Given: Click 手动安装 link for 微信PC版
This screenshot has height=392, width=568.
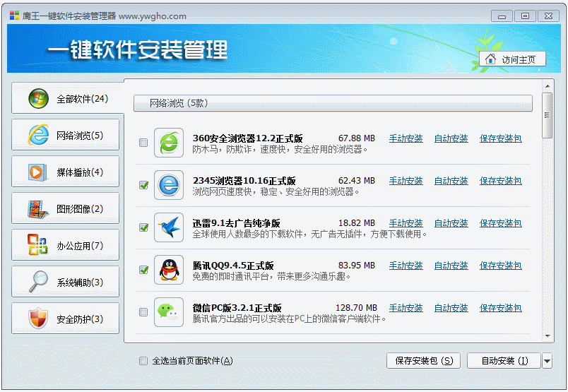Looking at the screenshot, I should coord(406,308).
